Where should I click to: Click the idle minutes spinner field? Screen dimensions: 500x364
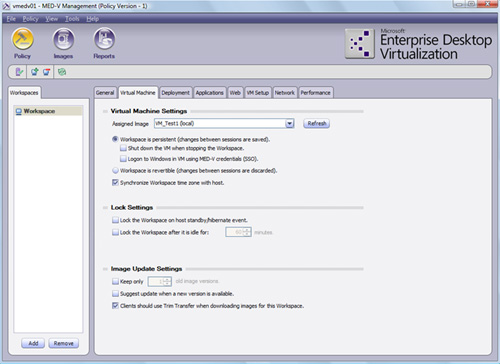pos(238,232)
